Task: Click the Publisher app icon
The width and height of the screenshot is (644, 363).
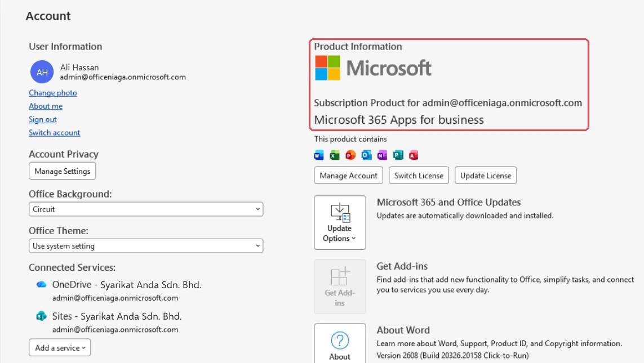Action: (398, 155)
